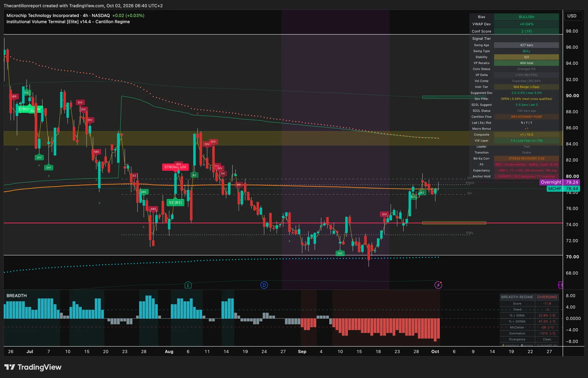The image size is (588, 378).
Task: Click the BULLISH bias cell
Action: [x=526, y=17]
